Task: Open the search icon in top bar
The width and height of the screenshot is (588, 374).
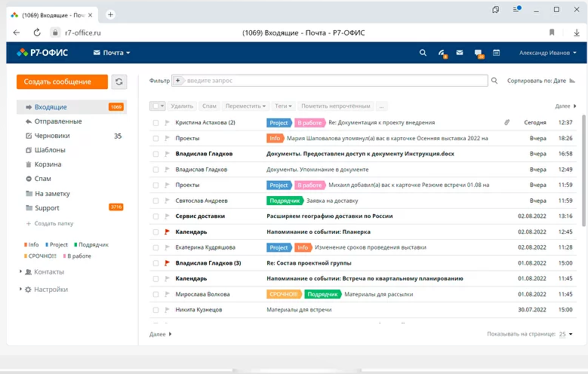Action: pos(423,53)
